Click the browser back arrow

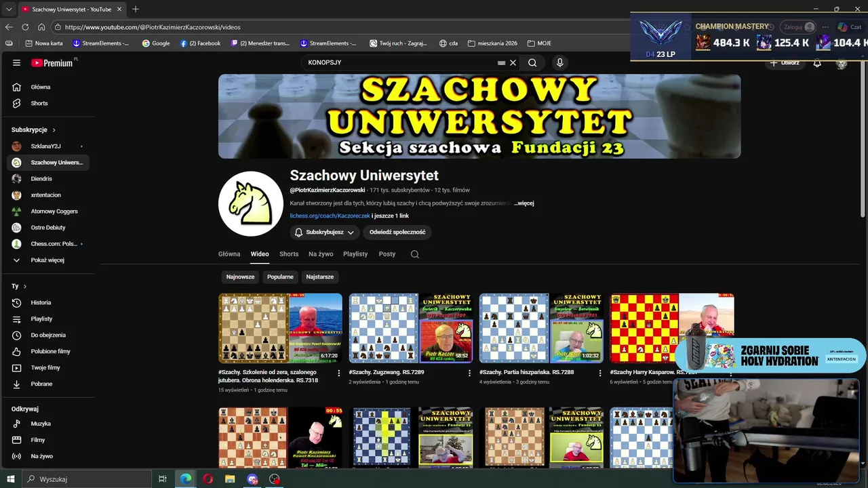tap(9, 27)
